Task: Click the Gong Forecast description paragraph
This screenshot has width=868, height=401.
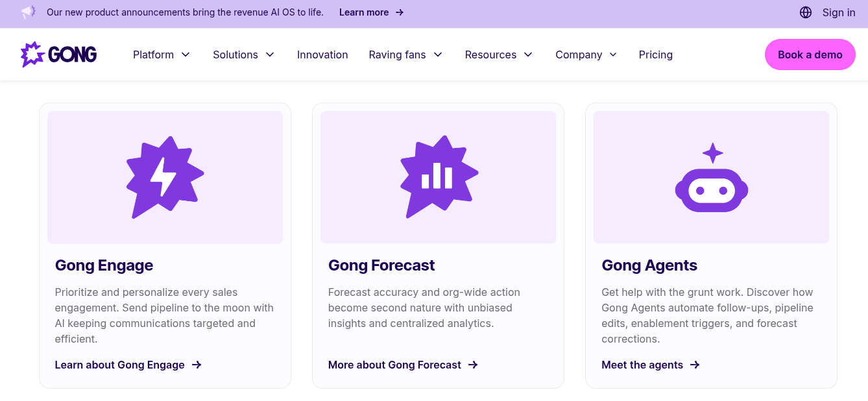Action: pos(424,308)
